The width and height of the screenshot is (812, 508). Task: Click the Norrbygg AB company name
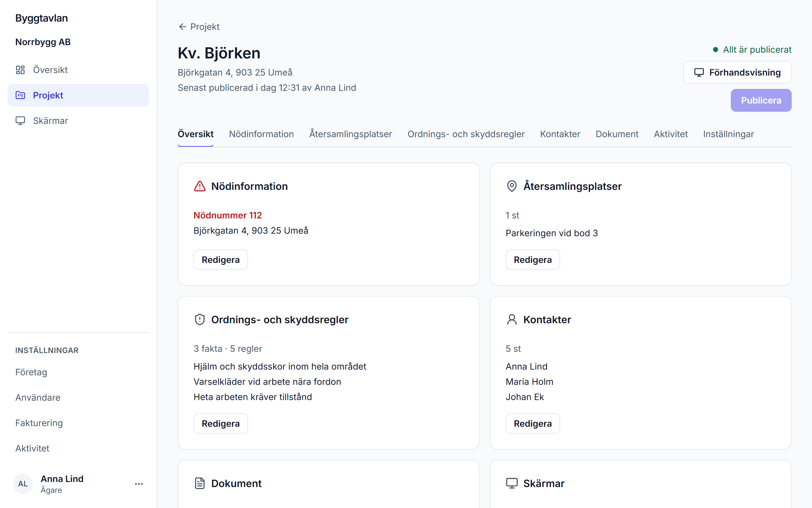[43, 42]
